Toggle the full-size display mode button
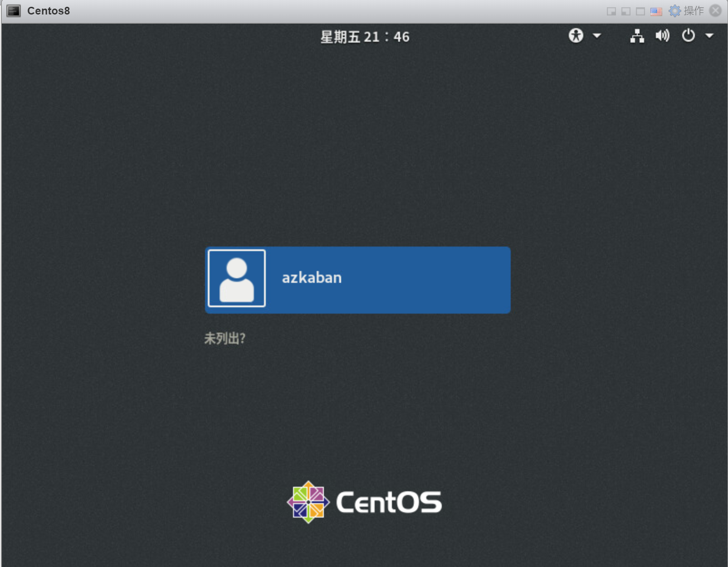The height and width of the screenshot is (567, 728). pyautogui.click(x=639, y=10)
